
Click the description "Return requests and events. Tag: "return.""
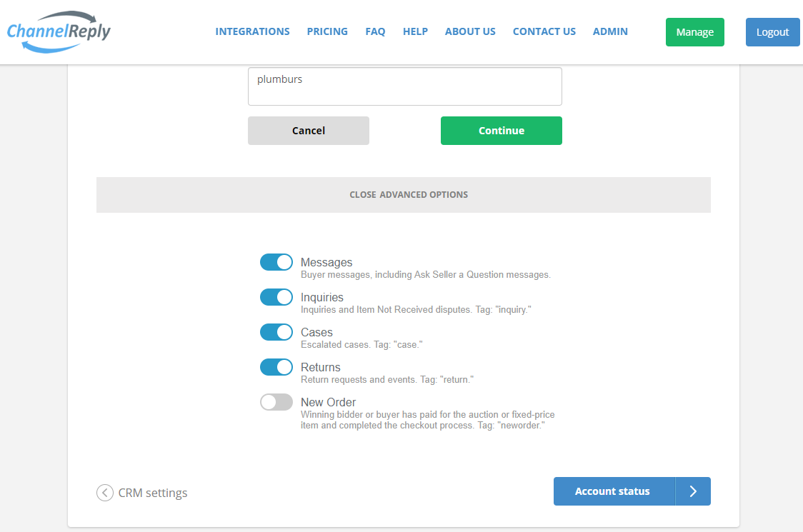point(387,379)
